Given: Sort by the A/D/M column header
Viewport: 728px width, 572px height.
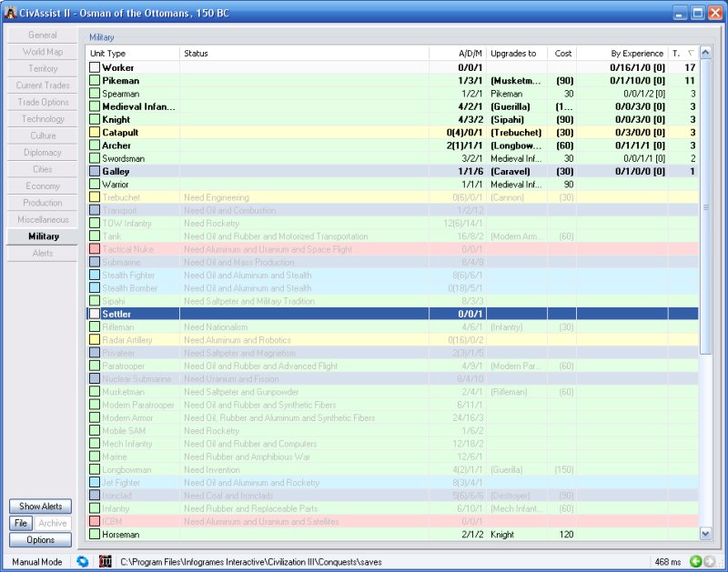Looking at the screenshot, I should tap(458, 54).
